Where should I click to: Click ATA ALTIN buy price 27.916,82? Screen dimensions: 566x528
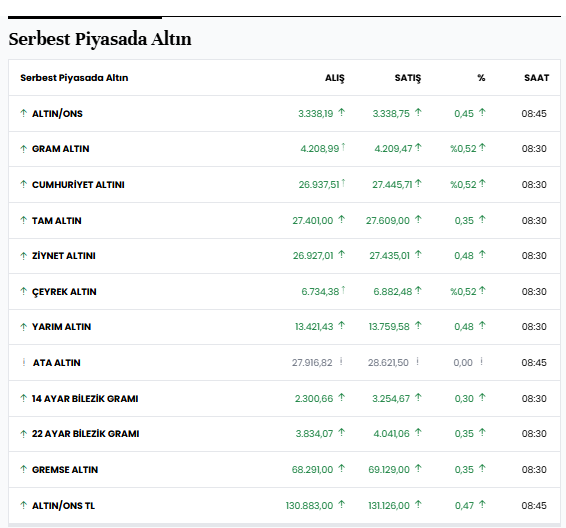tap(312, 362)
